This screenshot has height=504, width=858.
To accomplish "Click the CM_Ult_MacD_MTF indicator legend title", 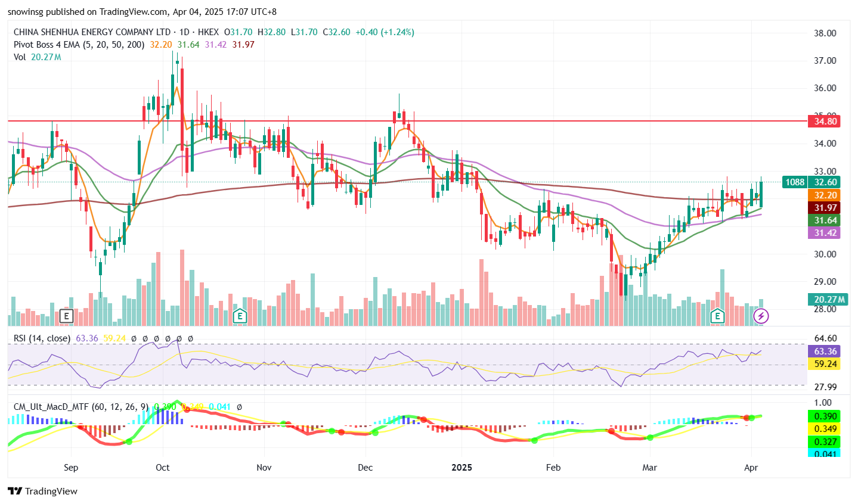I will pos(81,407).
